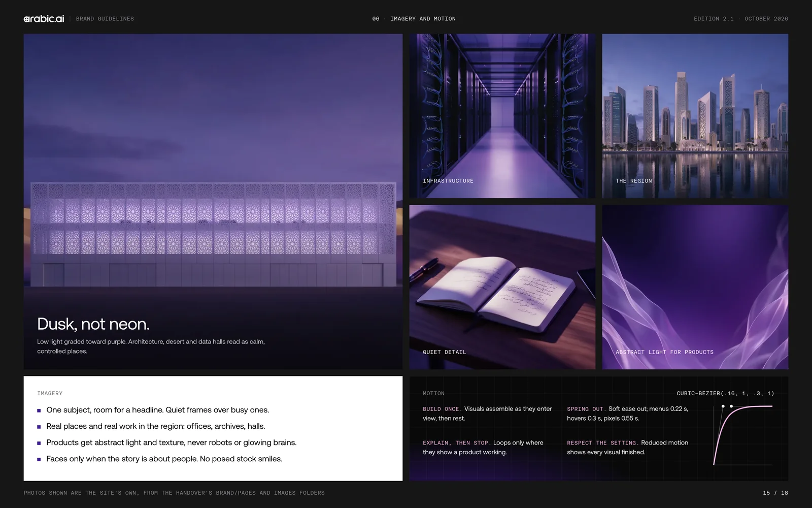Select the 06 Imagery and Motion title
The image size is (812, 508).
coord(414,19)
